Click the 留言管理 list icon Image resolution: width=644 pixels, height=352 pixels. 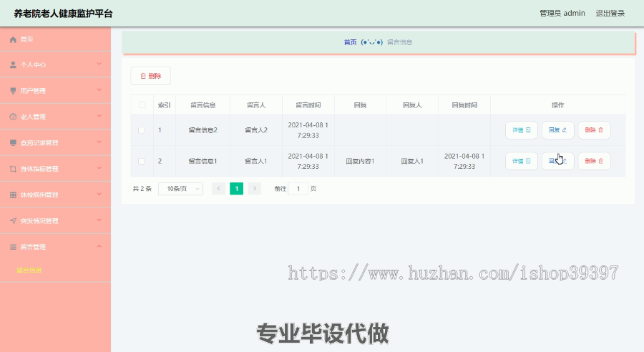pyautogui.click(x=13, y=247)
